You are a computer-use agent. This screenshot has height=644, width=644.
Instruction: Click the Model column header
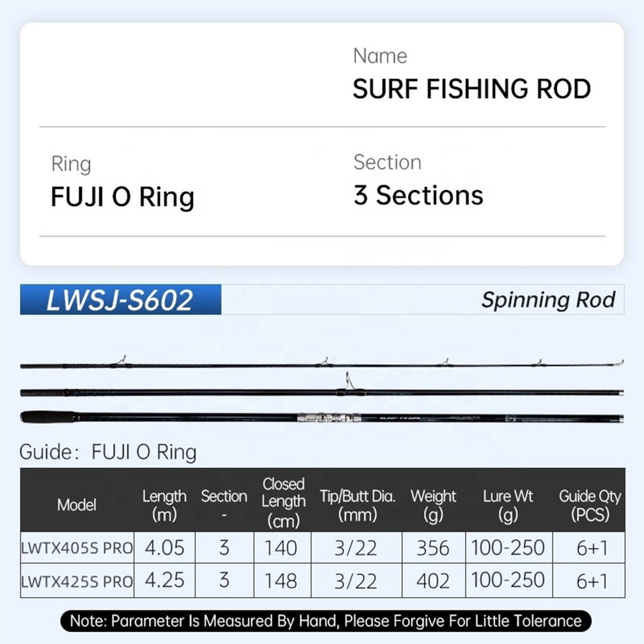coord(76,504)
